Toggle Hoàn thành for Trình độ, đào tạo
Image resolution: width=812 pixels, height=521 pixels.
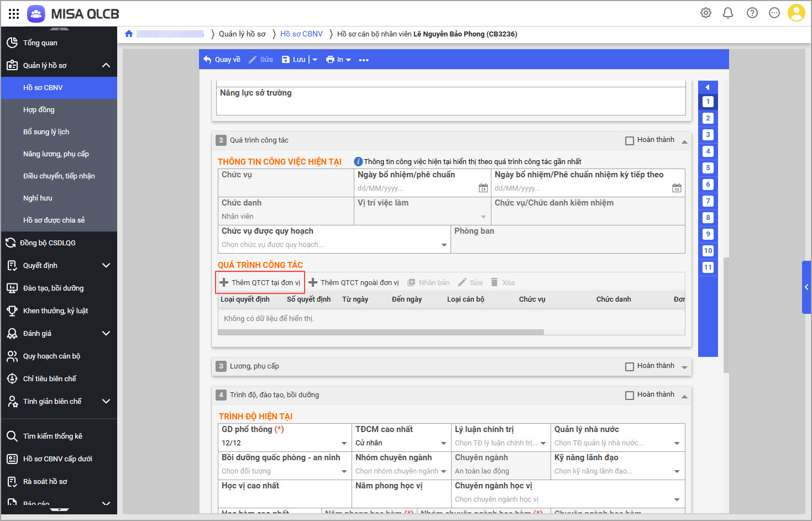(629, 396)
